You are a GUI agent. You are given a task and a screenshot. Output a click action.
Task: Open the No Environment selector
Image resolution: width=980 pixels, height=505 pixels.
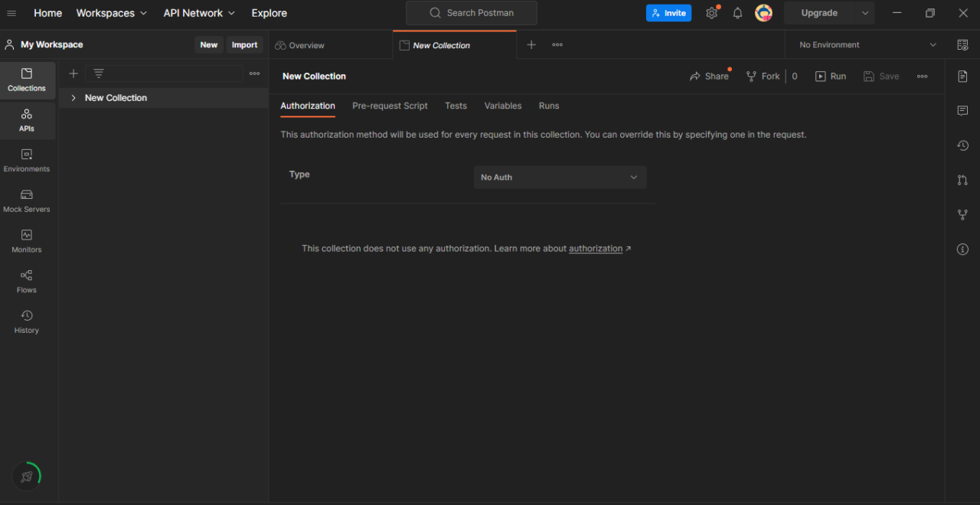click(x=864, y=44)
